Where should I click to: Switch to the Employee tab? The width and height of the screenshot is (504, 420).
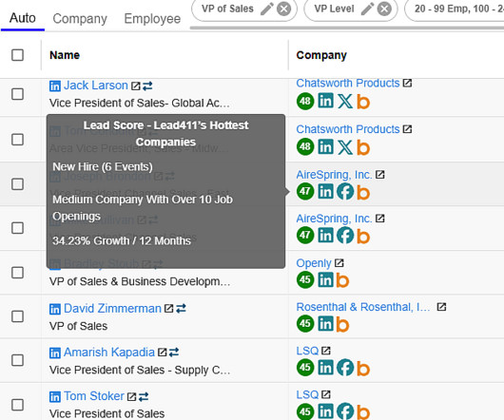[x=152, y=19]
